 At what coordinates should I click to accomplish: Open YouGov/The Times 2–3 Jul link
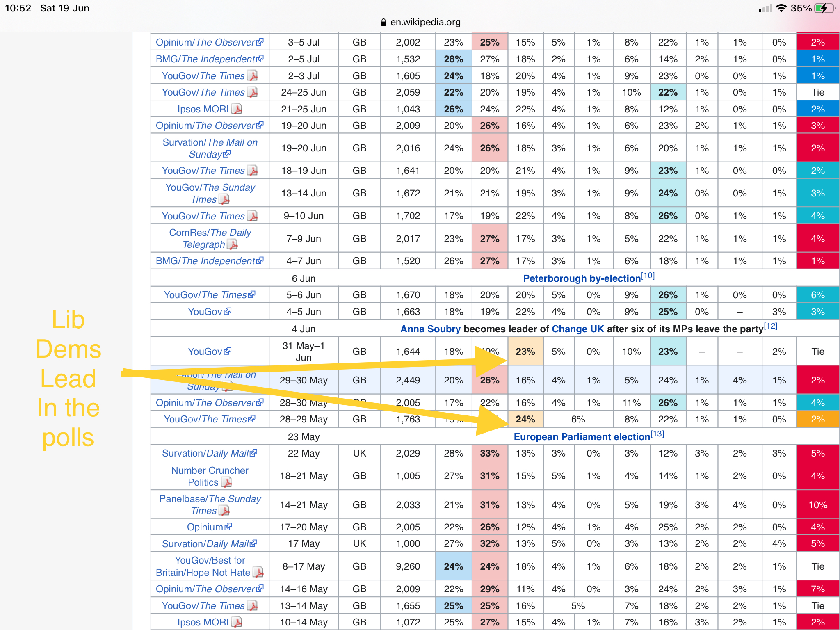click(x=203, y=76)
